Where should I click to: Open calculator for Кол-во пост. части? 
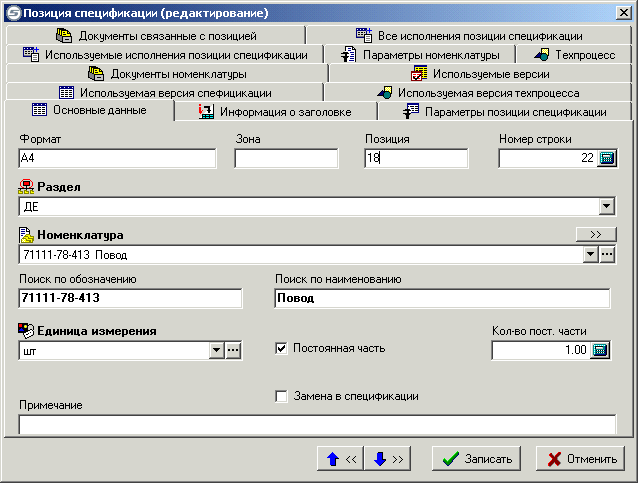(x=600, y=350)
